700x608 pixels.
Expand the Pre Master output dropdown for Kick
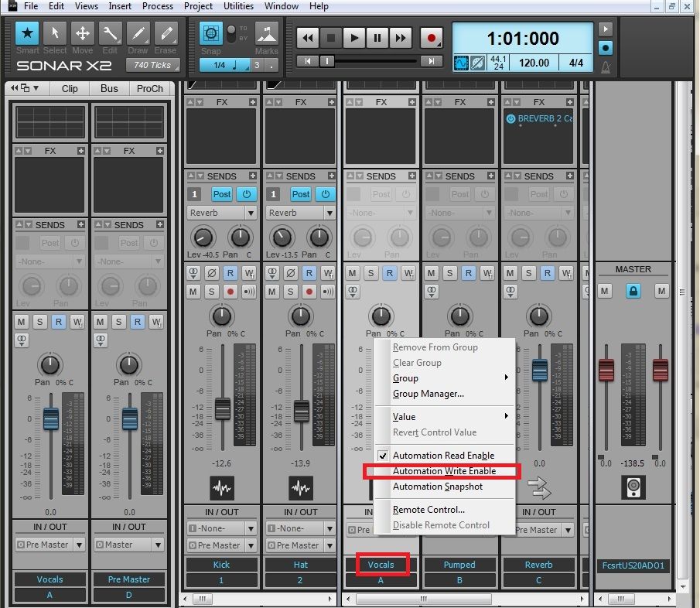coord(222,545)
